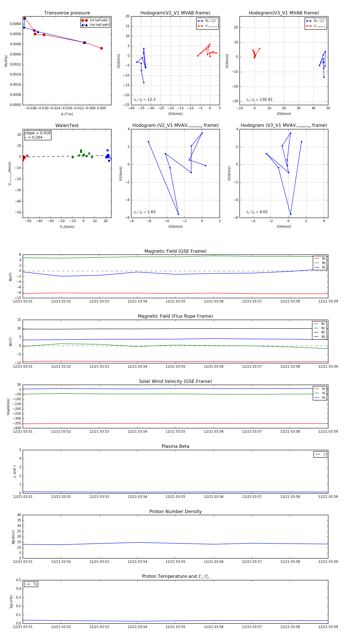Select the By' legend entry in Flux Rope plot
The width and height of the screenshot is (351, 644).
point(320,328)
